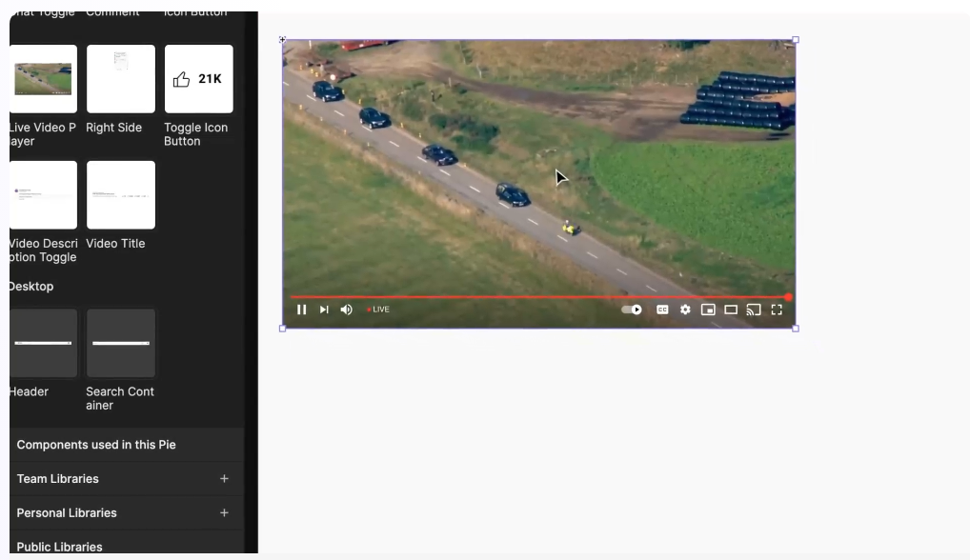This screenshot has height=560, width=970.
Task: Open the player settings gear icon
Action: pos(685,310)
